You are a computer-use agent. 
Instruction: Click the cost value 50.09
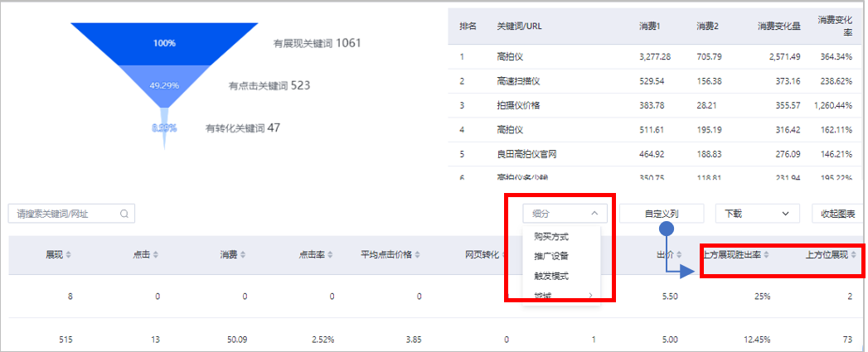click(235, 339)
